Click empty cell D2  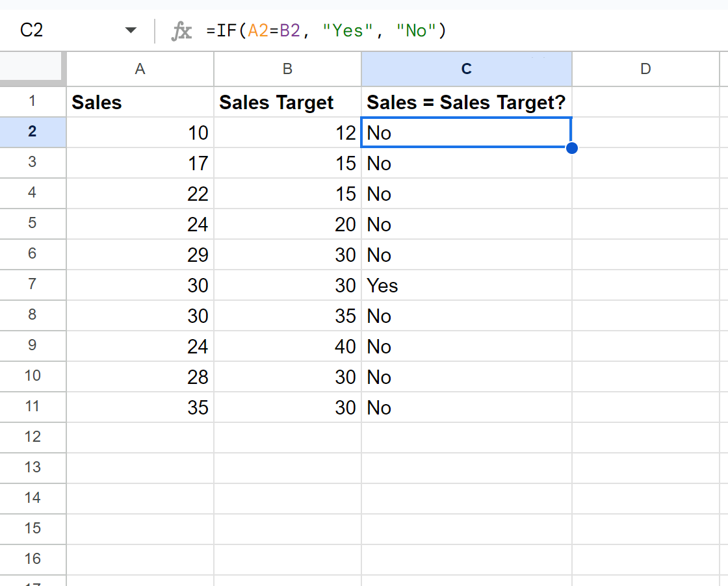click(x=645, y=133)
